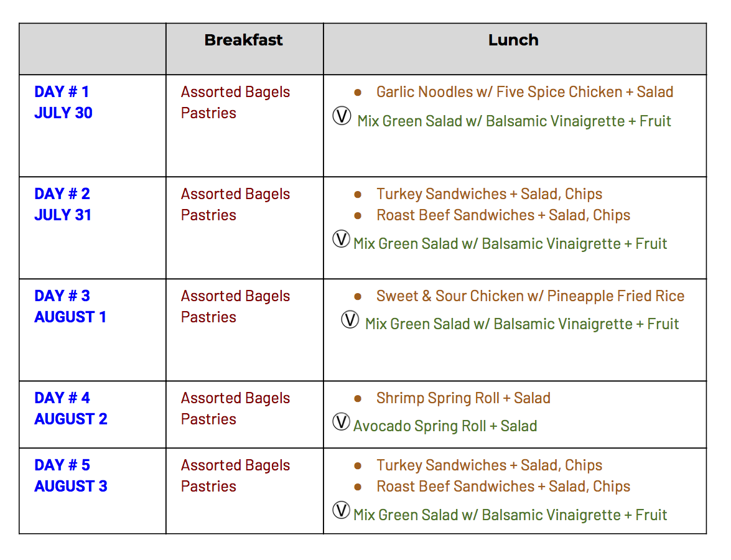
Task: Click the DAY # 1 label
Action: point(62,92)
